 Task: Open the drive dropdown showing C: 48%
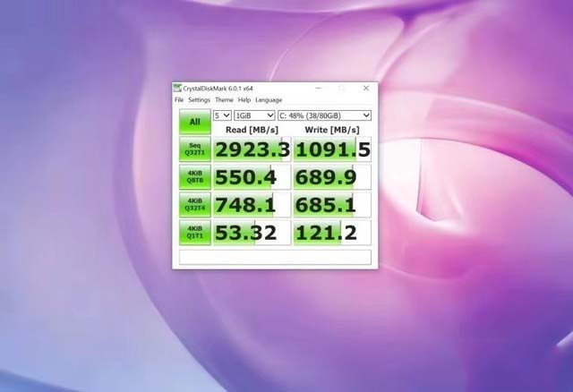point(324,115)
